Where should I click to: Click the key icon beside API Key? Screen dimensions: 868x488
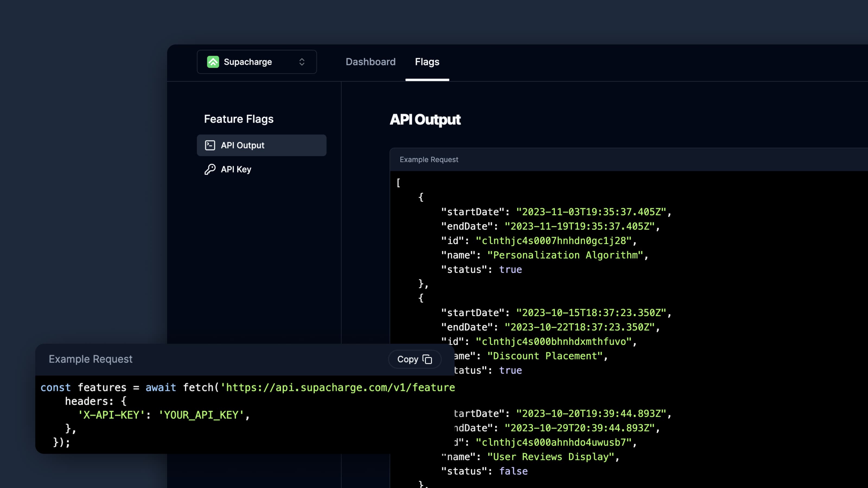click(210, 169)
